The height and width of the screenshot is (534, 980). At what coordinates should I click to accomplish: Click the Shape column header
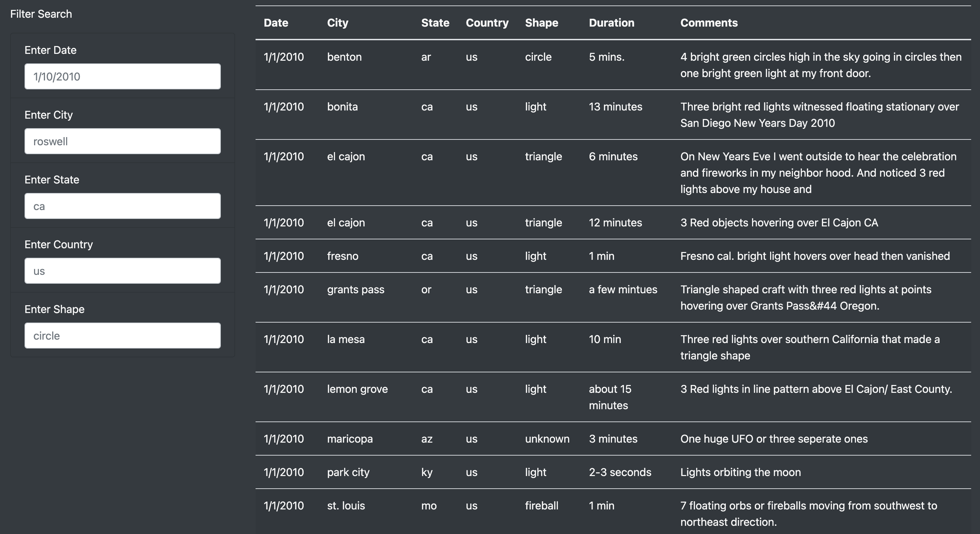[542, 23]
